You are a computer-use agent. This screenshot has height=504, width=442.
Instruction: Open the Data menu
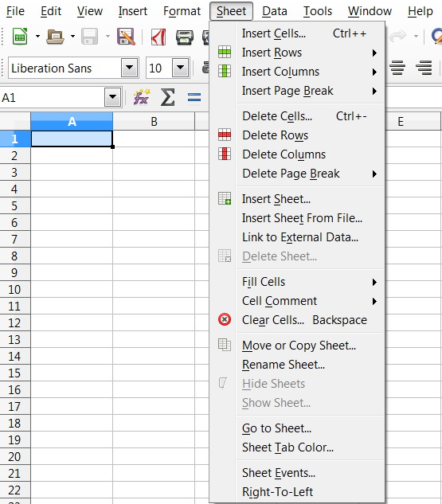tap(275, 11)
